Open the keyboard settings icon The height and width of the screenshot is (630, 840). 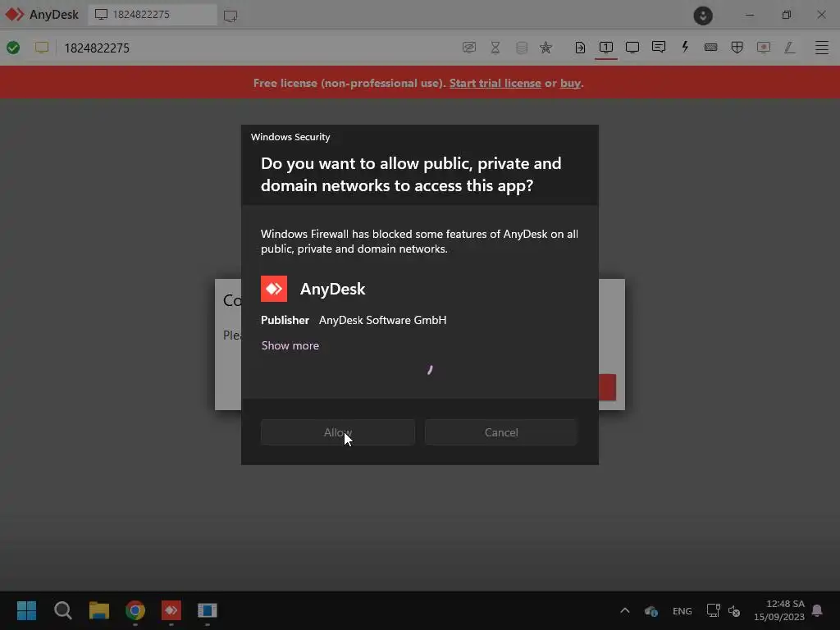tap(711, 48)
